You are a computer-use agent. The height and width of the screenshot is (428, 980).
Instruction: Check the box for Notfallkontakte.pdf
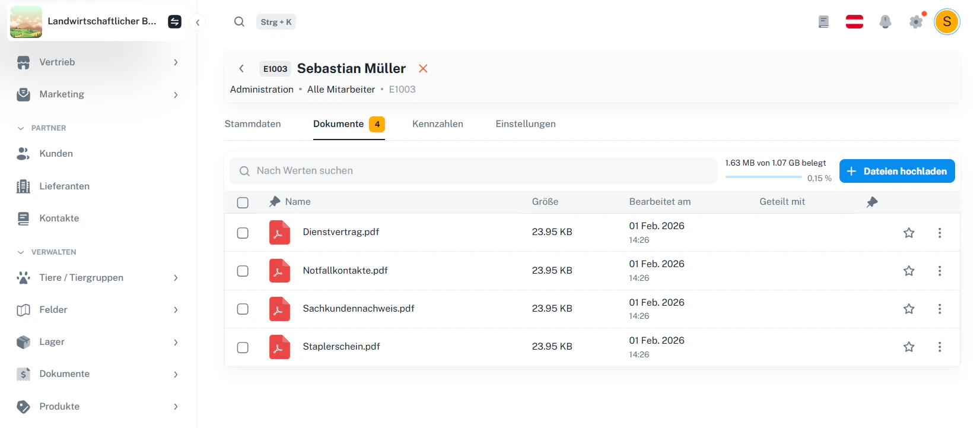tap(243, 271)
